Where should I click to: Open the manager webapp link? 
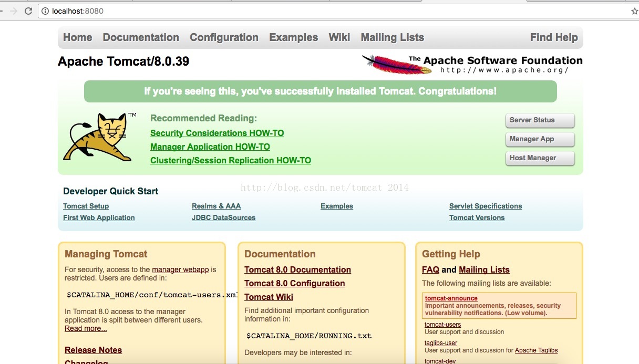click(180, 269)
